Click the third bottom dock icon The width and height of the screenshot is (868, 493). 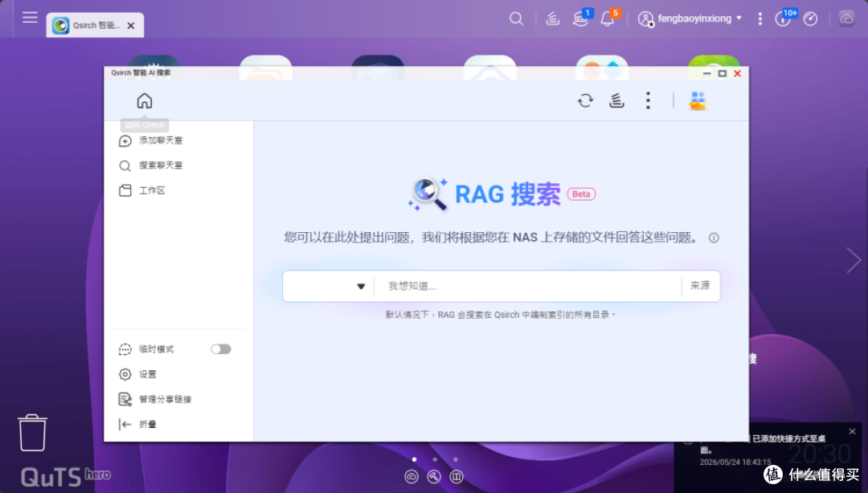pos(457,476)
